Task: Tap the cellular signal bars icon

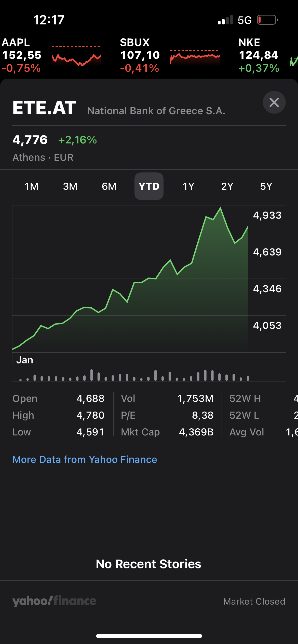Action: pos(225,20)
